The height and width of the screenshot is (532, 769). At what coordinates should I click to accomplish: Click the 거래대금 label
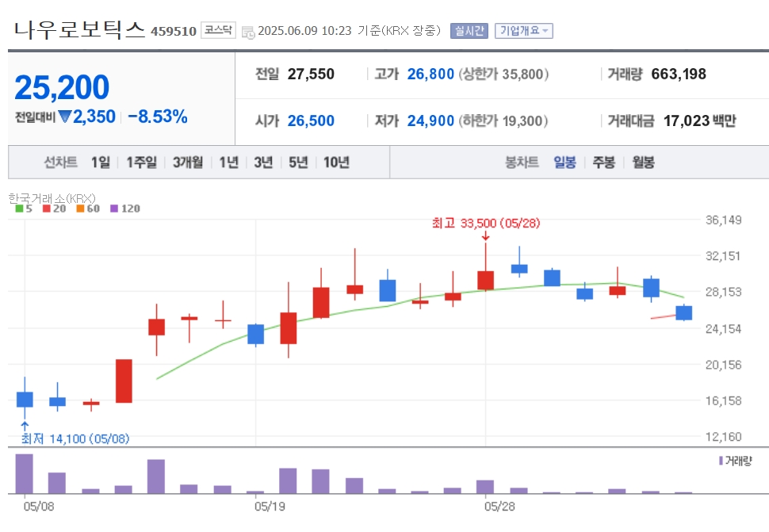pyautogui.click(x=631, y=121)
